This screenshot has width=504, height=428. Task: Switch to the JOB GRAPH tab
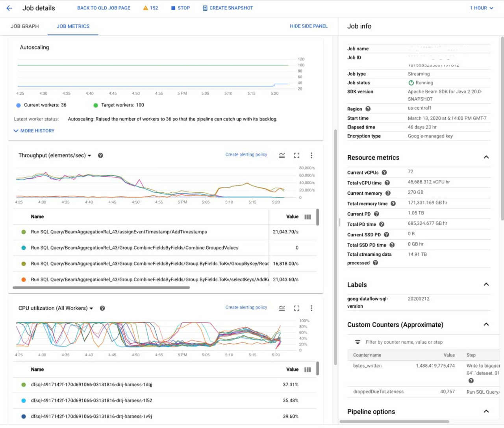pos(25,26)
